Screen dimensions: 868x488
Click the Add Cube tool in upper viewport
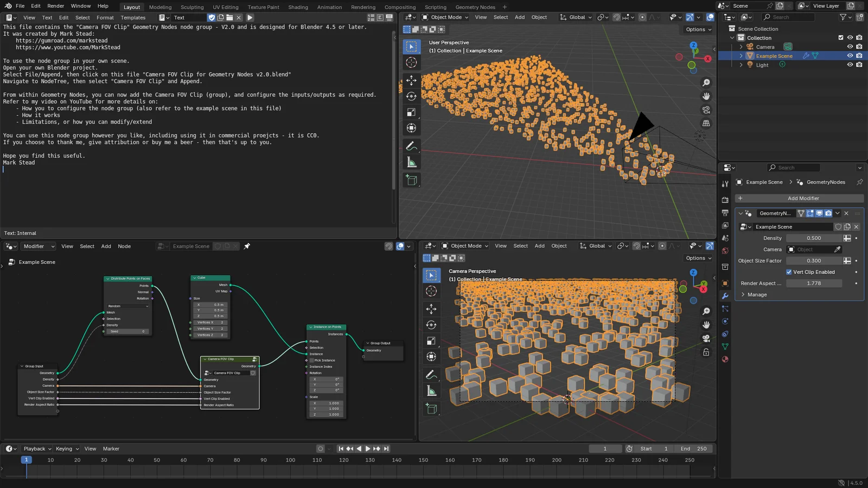pos(411,180)
